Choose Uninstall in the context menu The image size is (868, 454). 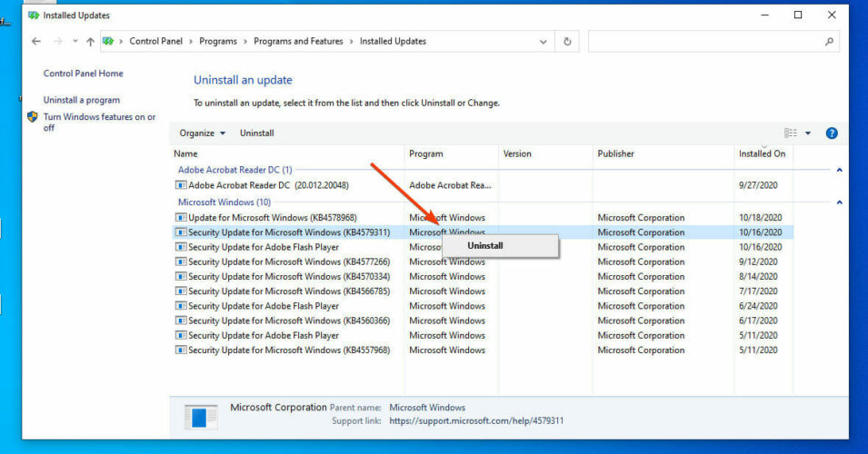pos(501,246)
